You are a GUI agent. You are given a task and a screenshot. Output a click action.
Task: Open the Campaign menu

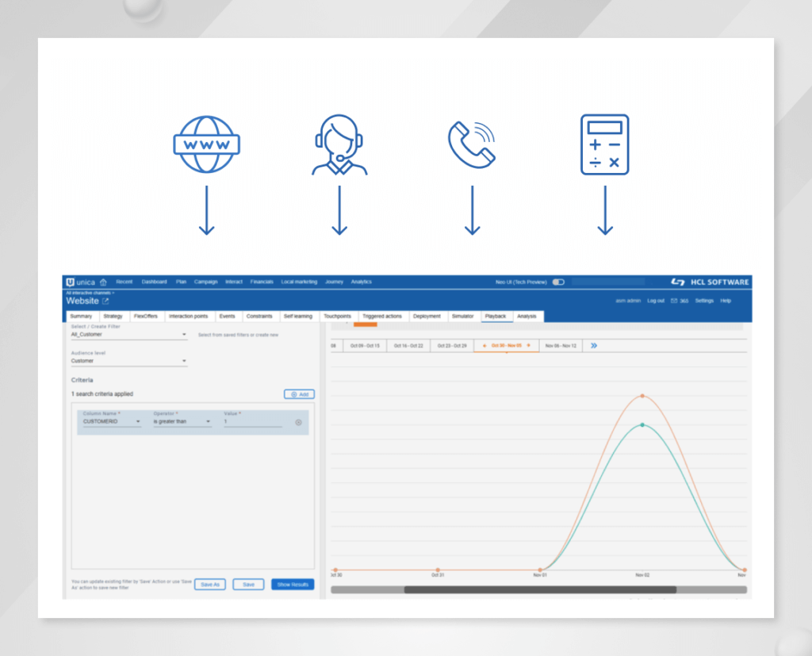pyautogui.click(x=205, y=282)
